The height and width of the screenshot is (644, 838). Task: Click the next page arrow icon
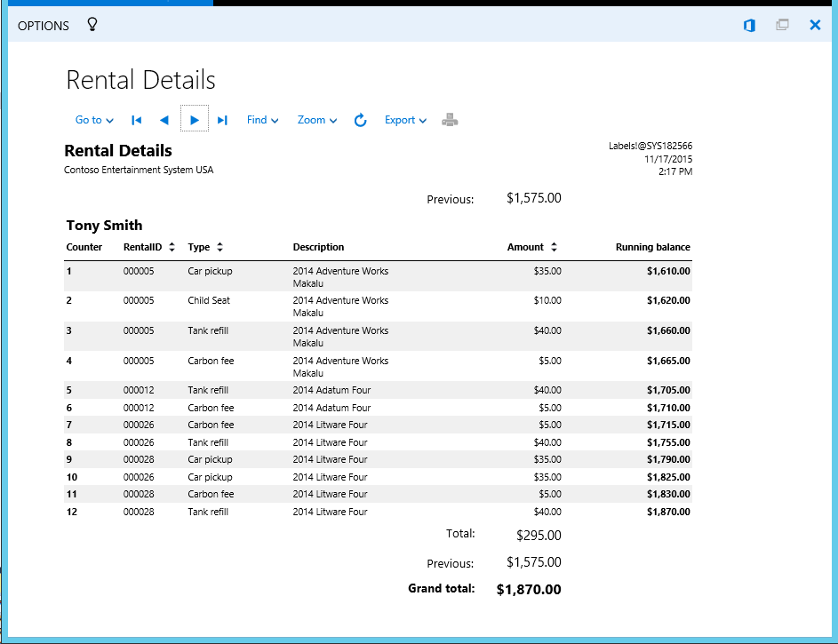pos(193,119)
